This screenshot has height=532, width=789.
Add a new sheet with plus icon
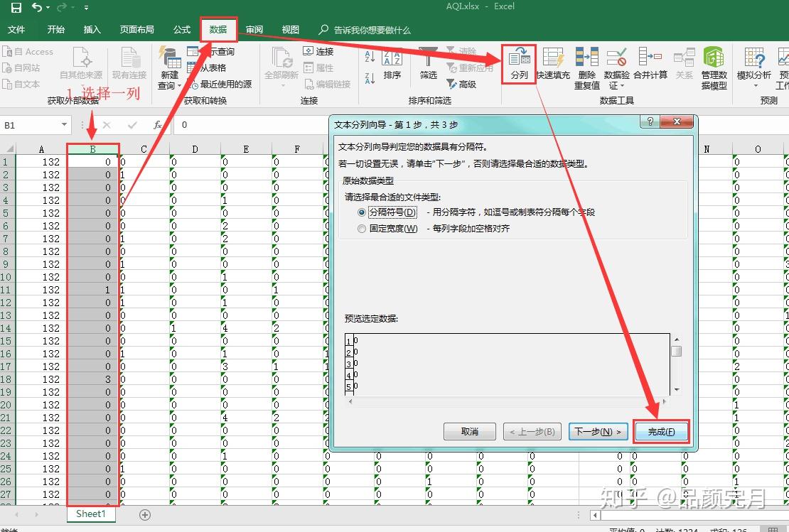[145, 514]
